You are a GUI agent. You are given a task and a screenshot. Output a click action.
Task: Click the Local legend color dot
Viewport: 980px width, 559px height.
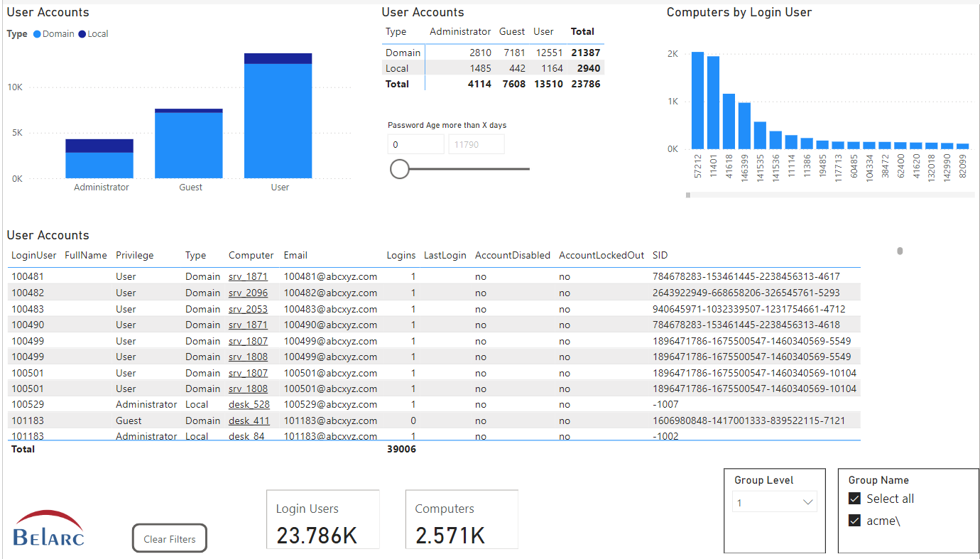[82, 34]
